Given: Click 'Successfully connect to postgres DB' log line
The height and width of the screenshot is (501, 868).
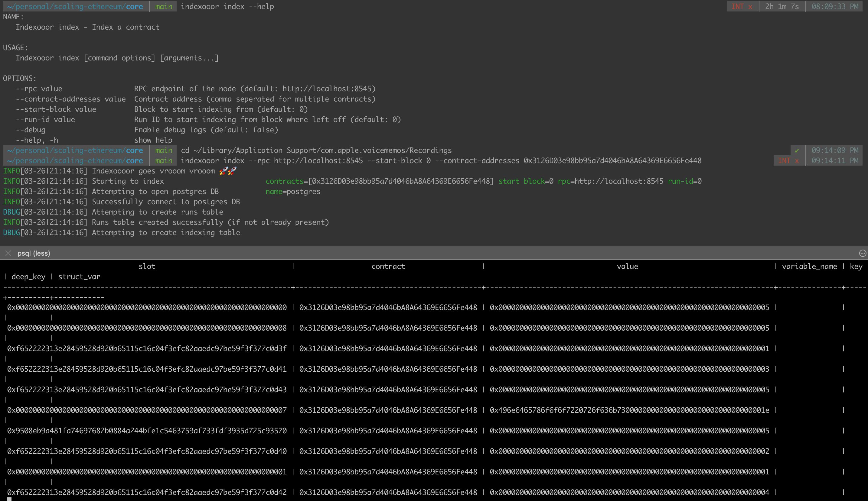Looking at the screenshot, I should 122,202.
